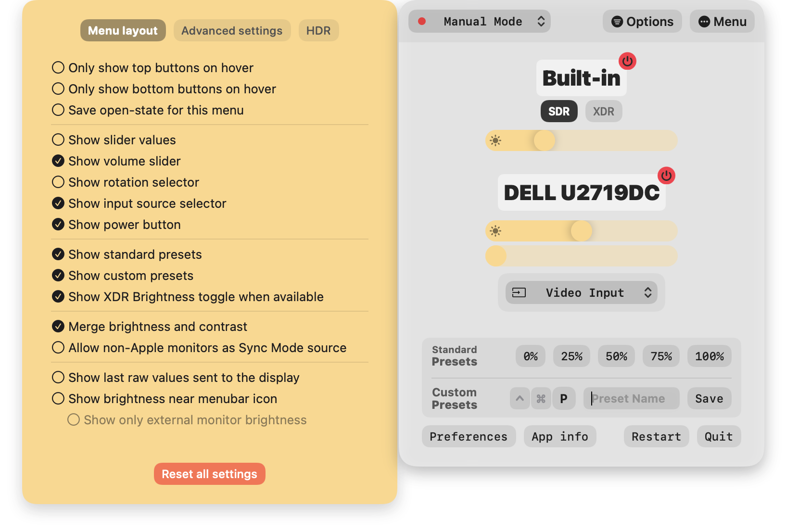This screenshot has height=532, width=786.
Task: Click the Built-in display power button
Action: [627, 61]
